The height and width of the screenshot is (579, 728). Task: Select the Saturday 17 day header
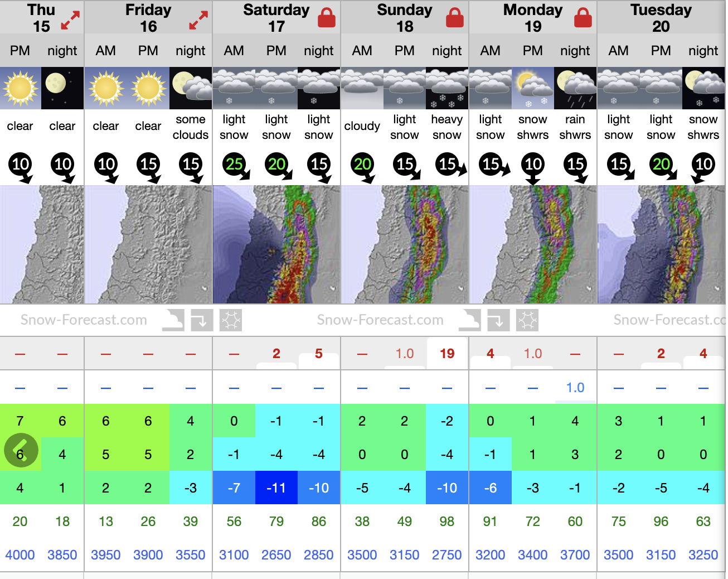click(276, 18)
